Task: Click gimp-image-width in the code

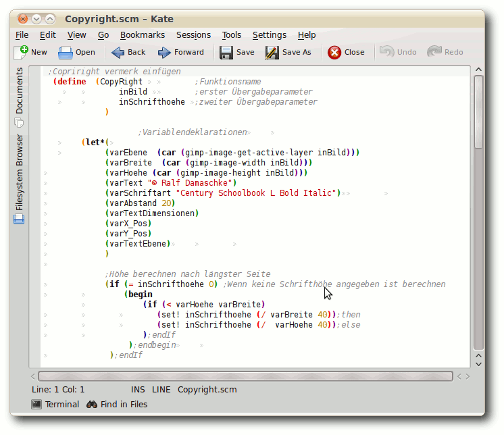Action: (228, 163)
